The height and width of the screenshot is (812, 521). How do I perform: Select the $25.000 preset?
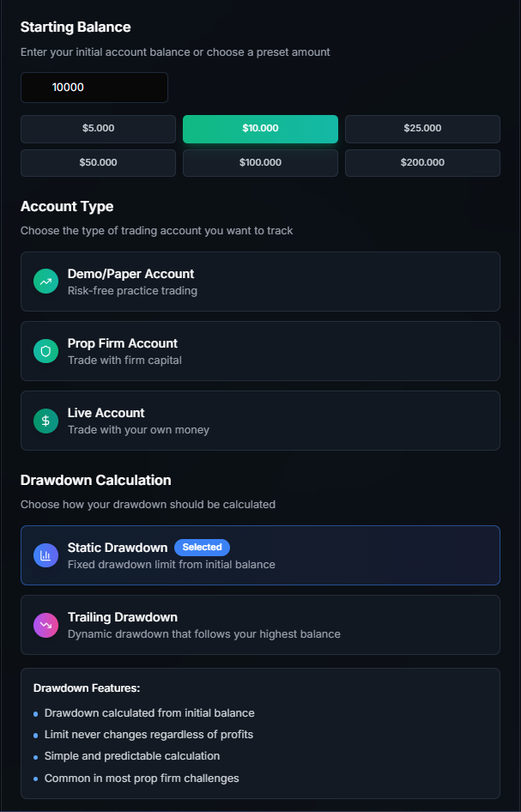point(421,129)
